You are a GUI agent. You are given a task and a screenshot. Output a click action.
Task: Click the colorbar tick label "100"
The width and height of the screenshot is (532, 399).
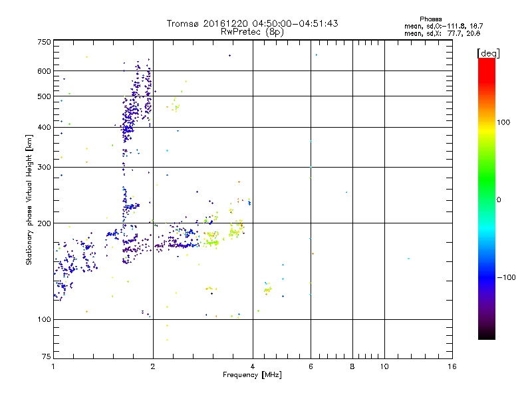(x=503, y=122)
